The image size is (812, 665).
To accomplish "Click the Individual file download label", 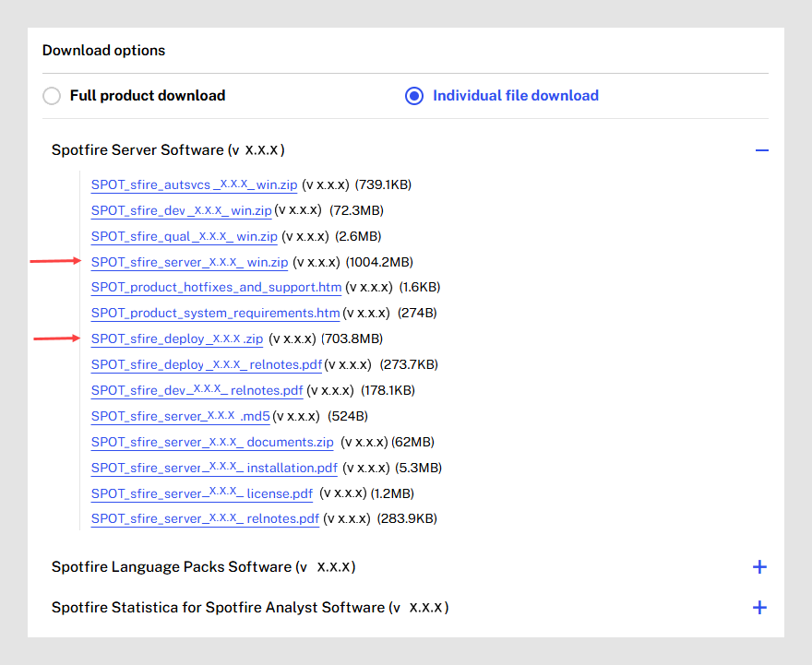I will coord(516,96).
